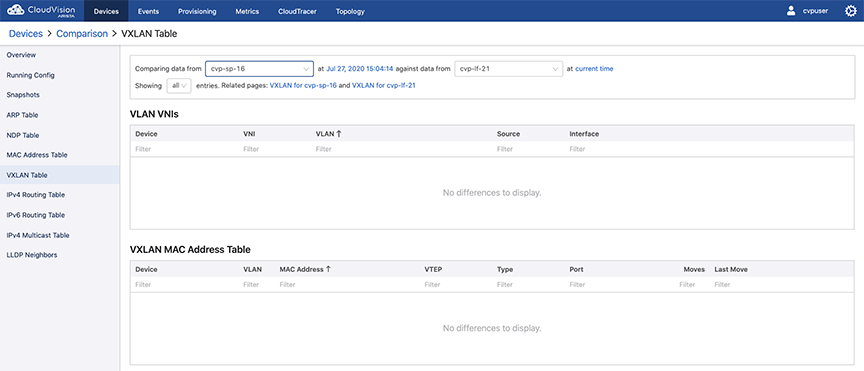Click the VTEP filter field
Viewport: 864px width, 371px height.
click(x=456, y=284)
